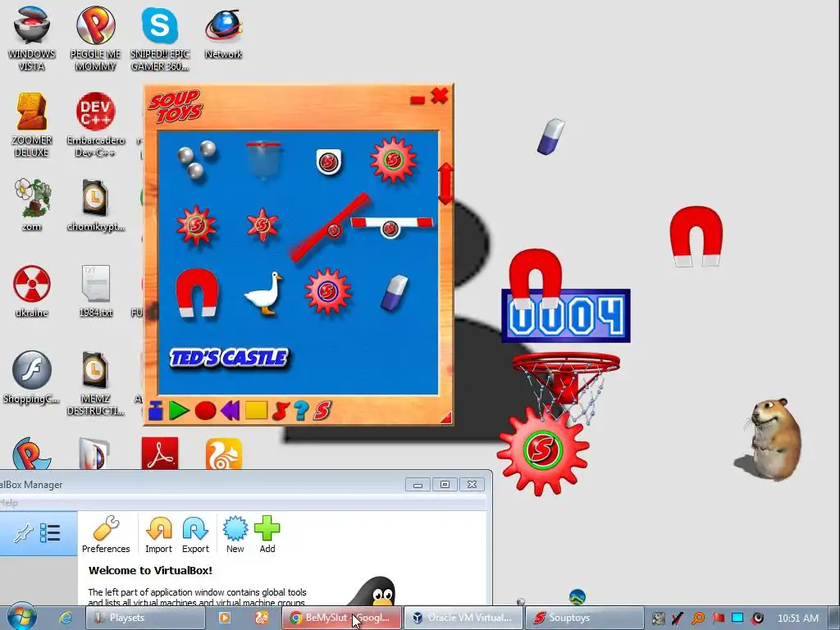Select the eraser toy in the toybox
This screenshot has width=840, height=630.
tap(395, 293)
